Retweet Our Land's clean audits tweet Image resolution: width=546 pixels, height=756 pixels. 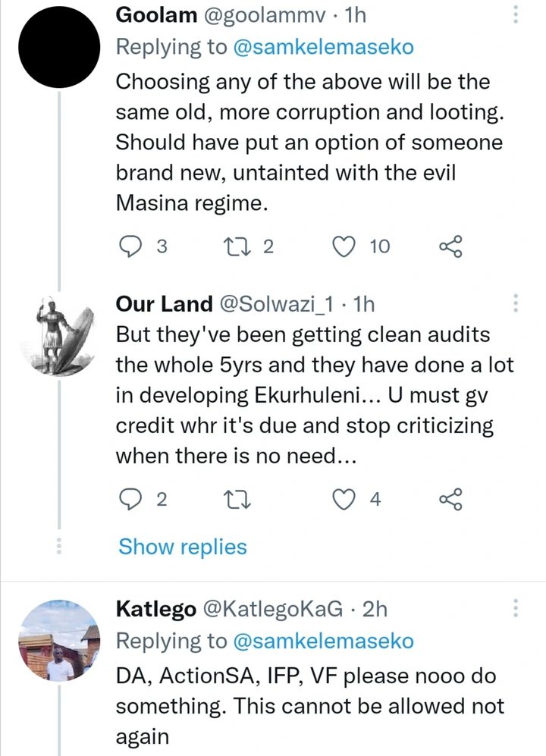point(237,499)
